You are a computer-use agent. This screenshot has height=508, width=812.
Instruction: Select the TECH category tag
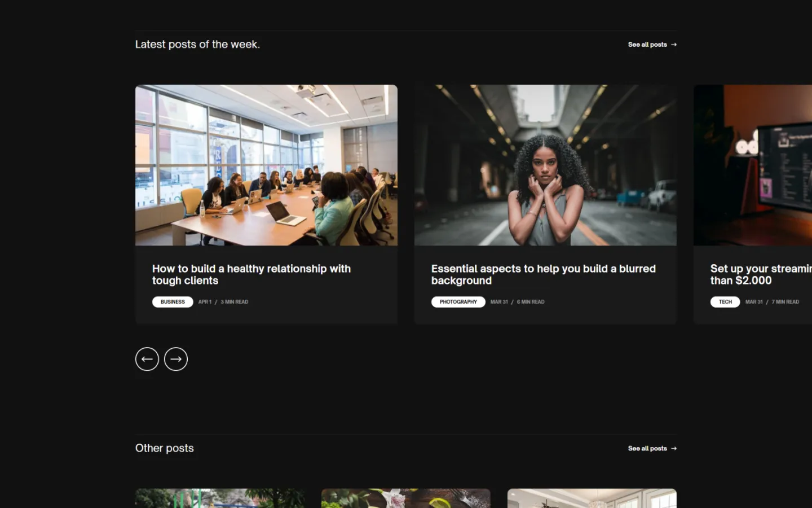[x=725, y=302]
